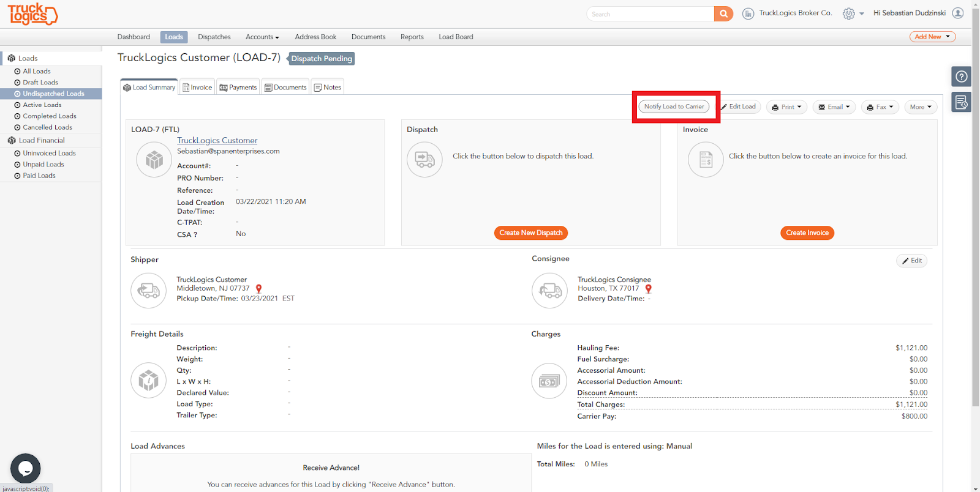Click the Shipper truck icon
This screenshot has width=980, height=492.
[148, 290]
